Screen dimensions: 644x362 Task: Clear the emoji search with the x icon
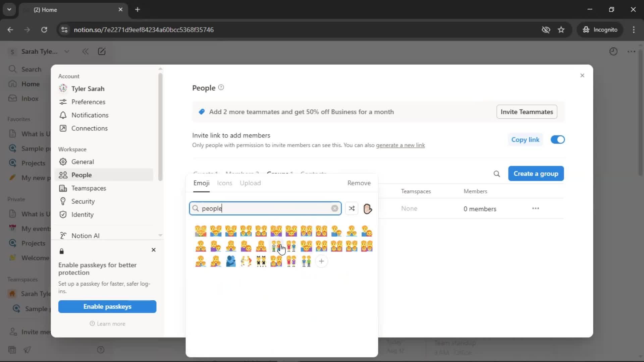pos(334,208)
